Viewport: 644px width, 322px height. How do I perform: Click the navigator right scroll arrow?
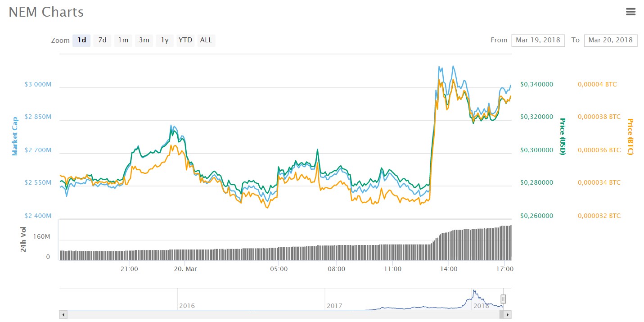coord(507,314)
